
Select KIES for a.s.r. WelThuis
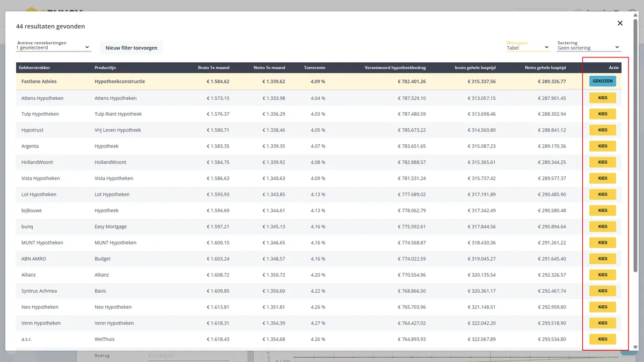pos(603,339)
